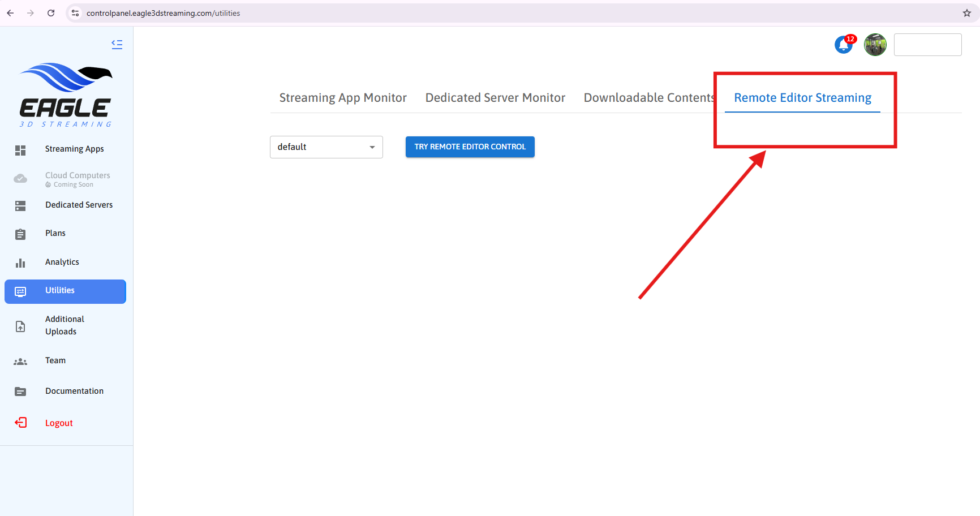Click the red Logout icon
The image size is (980, 516).
(20, 423)
